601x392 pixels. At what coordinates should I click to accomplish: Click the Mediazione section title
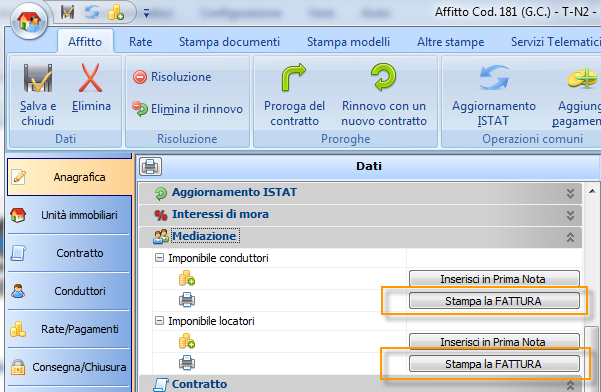pos(205,236)
